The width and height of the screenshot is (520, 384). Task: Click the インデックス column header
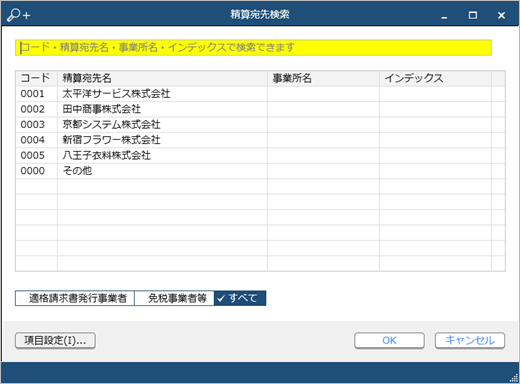tap(435, 78)
